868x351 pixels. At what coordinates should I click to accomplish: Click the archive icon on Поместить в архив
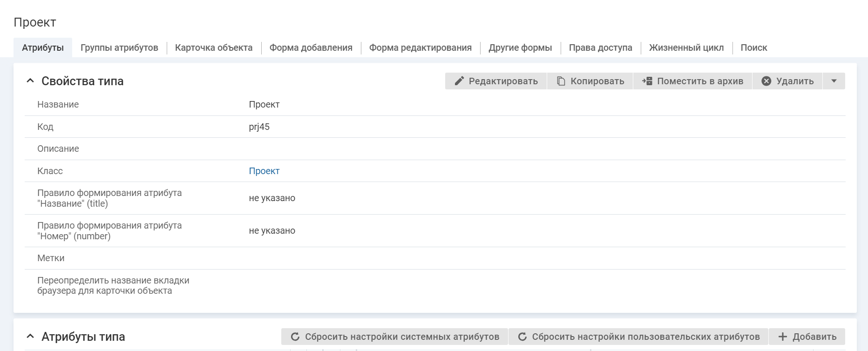coord(647,81)
